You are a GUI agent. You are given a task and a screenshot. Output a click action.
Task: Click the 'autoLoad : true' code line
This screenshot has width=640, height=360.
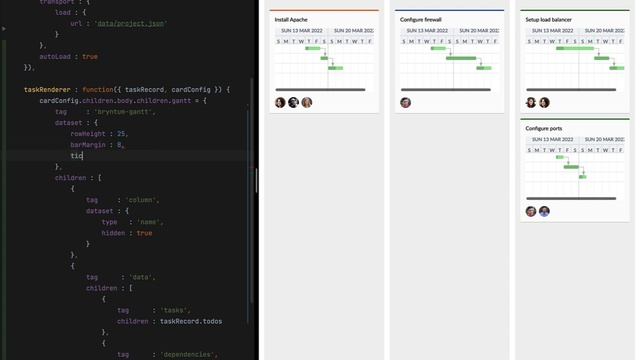tap(69, 56)
